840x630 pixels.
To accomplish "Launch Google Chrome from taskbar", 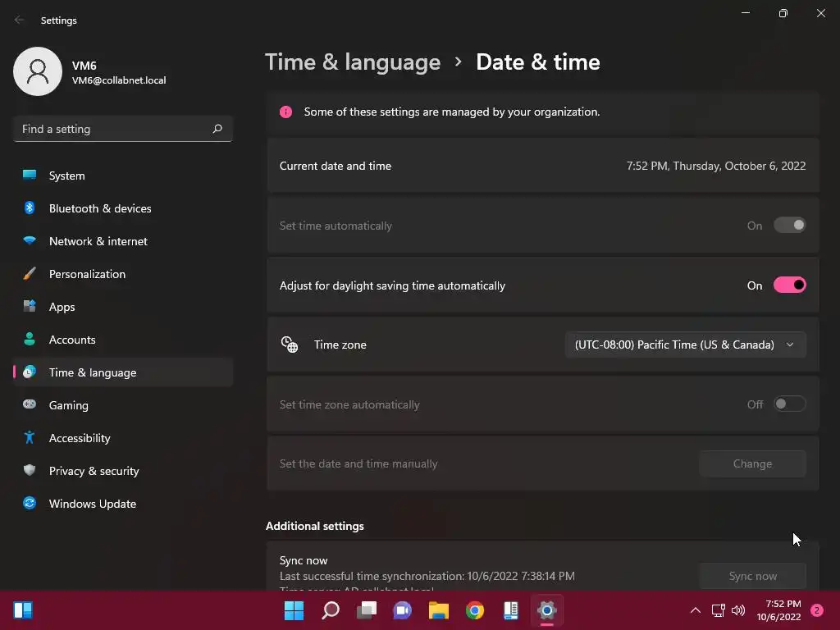I will point(475,610).
